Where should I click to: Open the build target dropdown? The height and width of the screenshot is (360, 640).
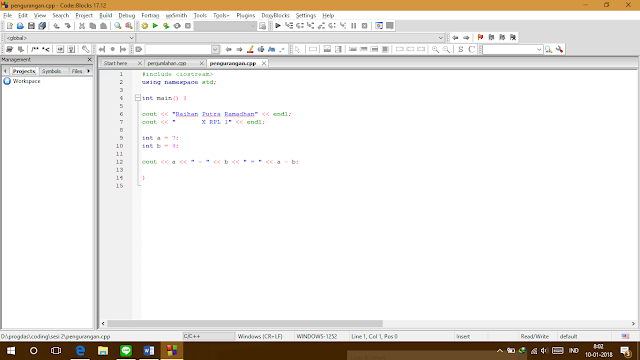point(252,26)
